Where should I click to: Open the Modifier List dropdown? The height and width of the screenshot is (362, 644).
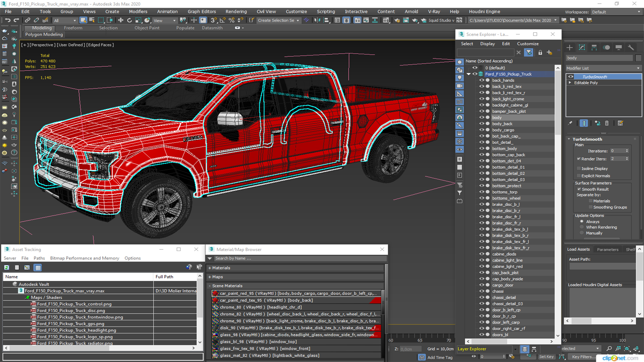pos(604,68)
